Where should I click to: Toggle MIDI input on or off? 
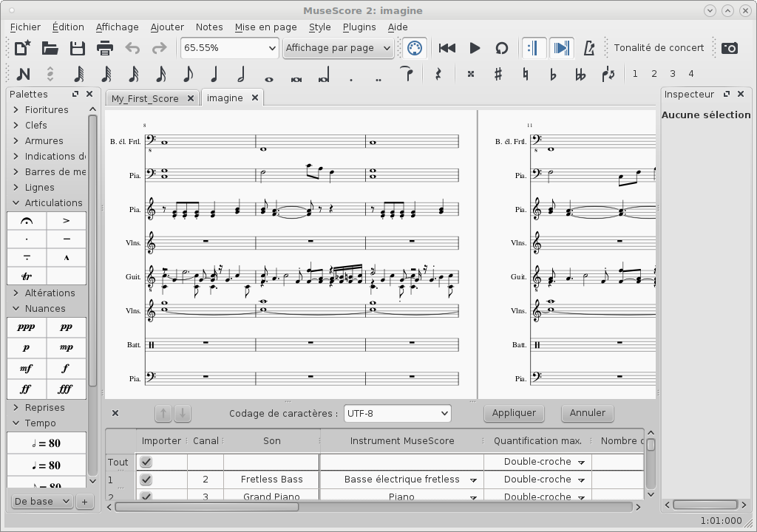pyautogui.click(x=415, y=48)
